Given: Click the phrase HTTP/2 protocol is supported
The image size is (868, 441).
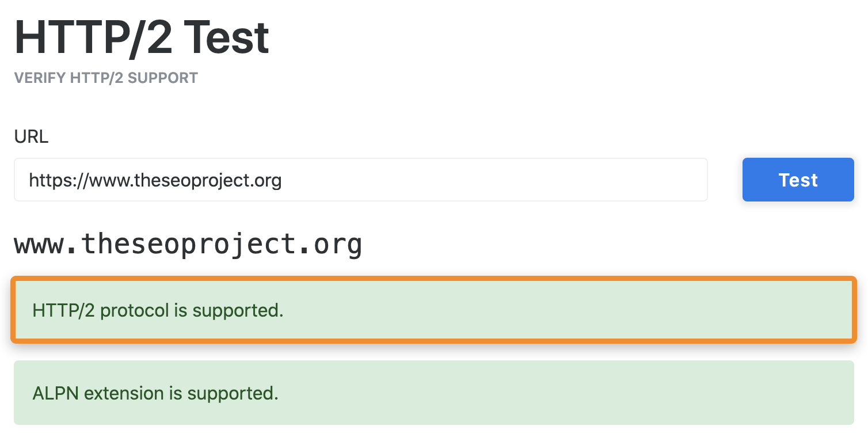Looking at the screenshot, I should [157, 310].
